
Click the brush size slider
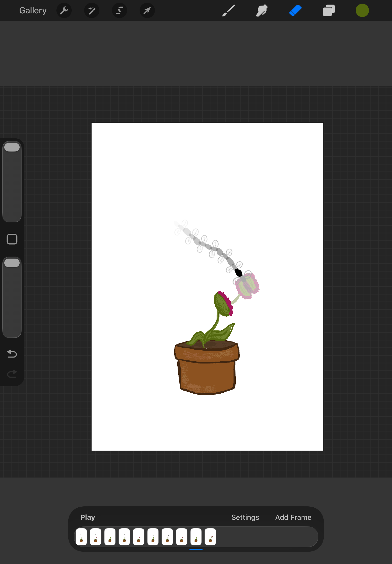12,182
